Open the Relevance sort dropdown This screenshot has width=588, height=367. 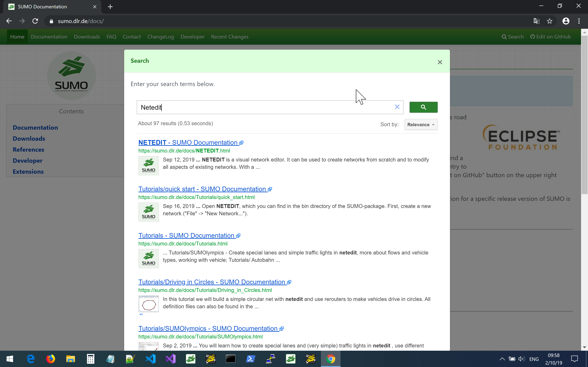click(x=421, y=124)
